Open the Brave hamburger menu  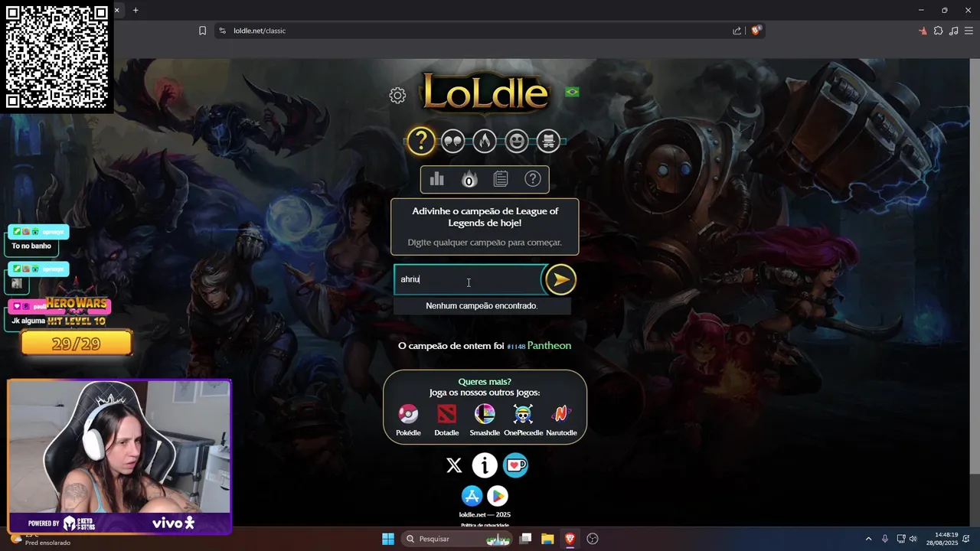969,31
